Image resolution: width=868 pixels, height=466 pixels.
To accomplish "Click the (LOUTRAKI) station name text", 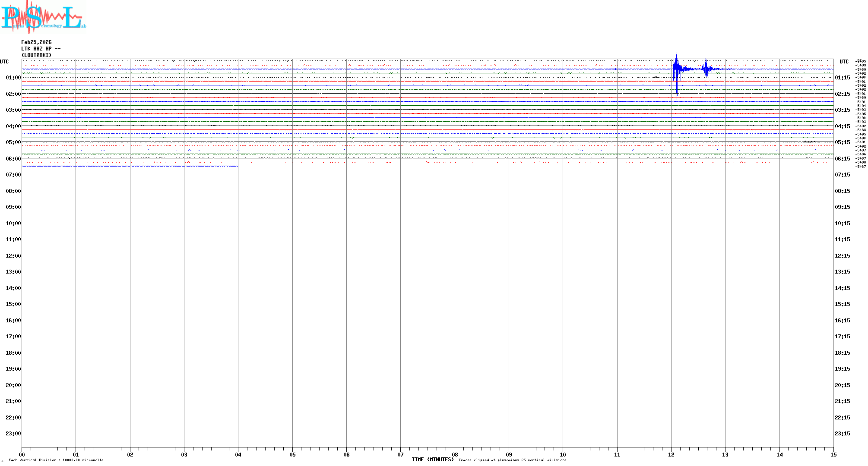I will tap(36, 55).
